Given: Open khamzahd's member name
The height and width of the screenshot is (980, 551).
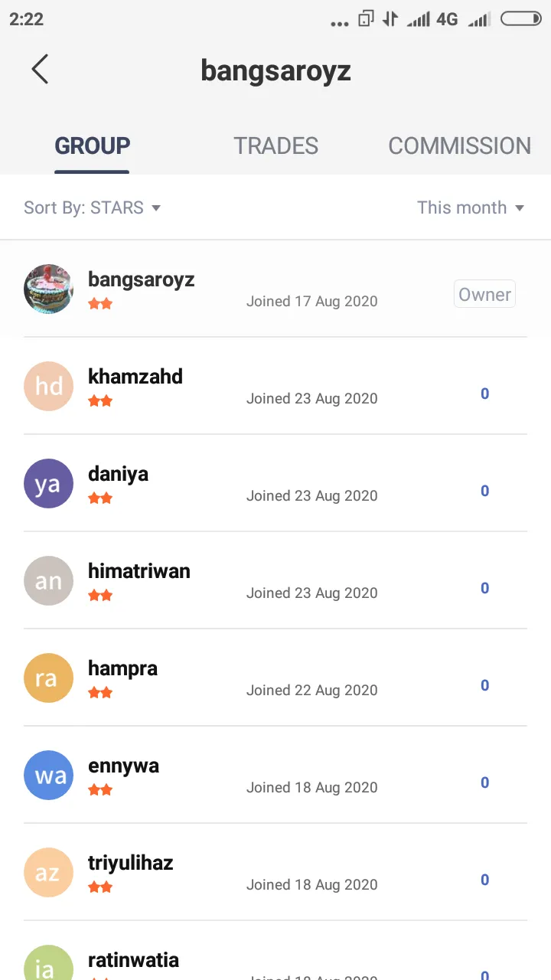Looking at the screenshot, I should 135,376.
